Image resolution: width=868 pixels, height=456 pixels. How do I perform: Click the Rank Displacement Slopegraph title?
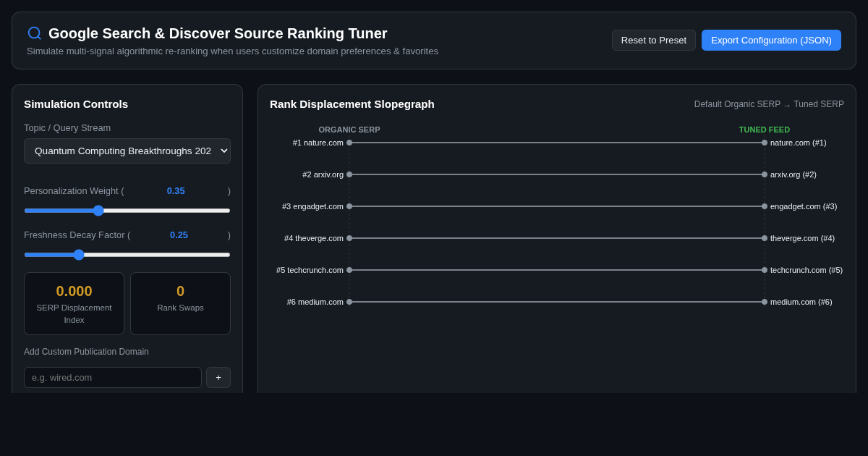[x=352, y=104]
